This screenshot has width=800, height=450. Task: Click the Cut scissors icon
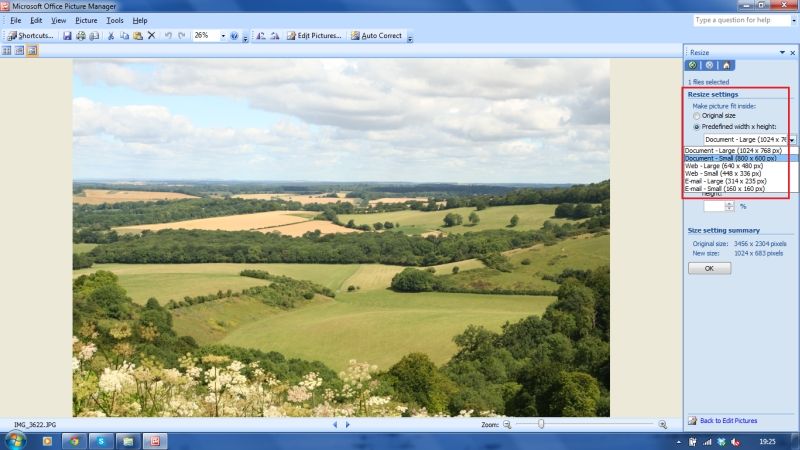click(111, 36)
